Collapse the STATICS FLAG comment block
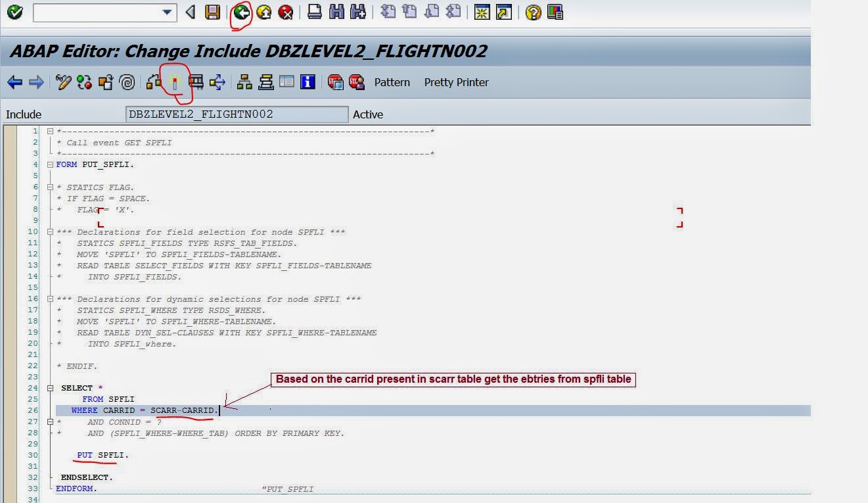The height and width of the screenshot is (503, 868). [x=51, y=187]
